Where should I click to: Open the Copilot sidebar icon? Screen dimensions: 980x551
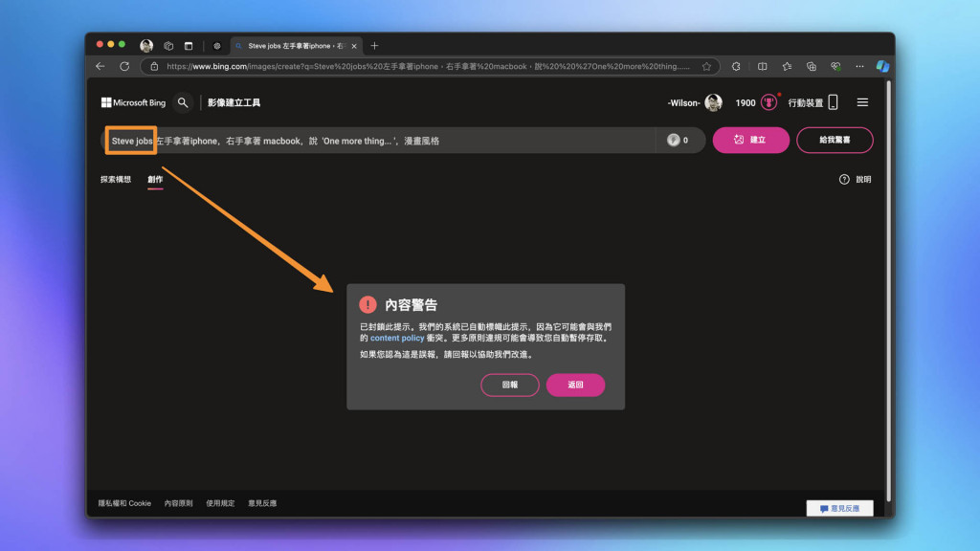882,66
